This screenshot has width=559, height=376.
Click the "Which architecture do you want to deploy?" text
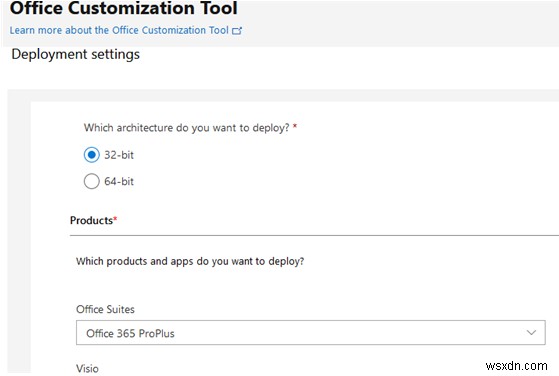click(x=186, y=128)
